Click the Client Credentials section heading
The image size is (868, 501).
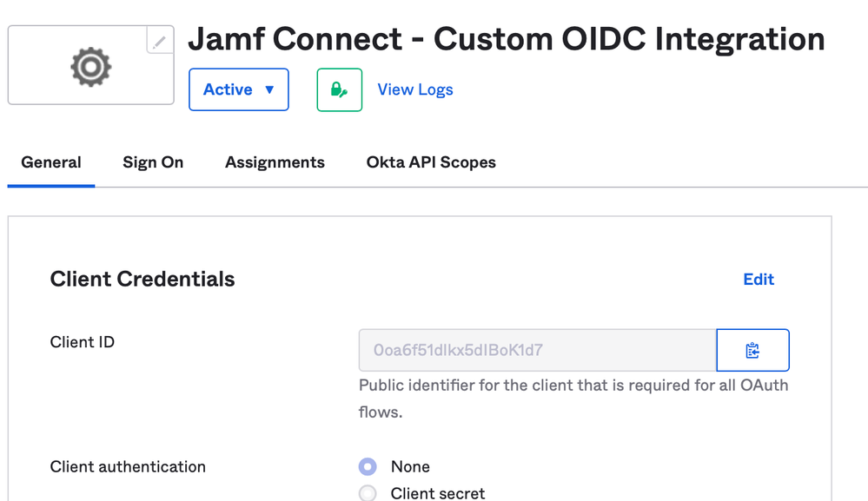click(x=142, y=280)
